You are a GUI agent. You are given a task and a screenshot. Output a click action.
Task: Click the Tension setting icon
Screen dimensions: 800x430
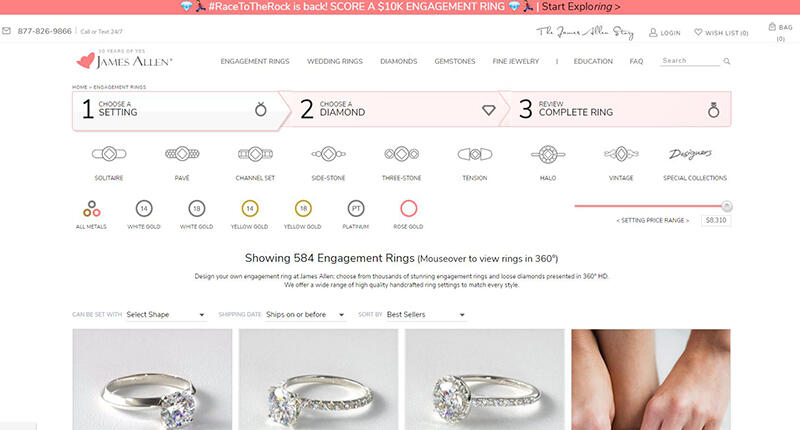click(475, 154)
